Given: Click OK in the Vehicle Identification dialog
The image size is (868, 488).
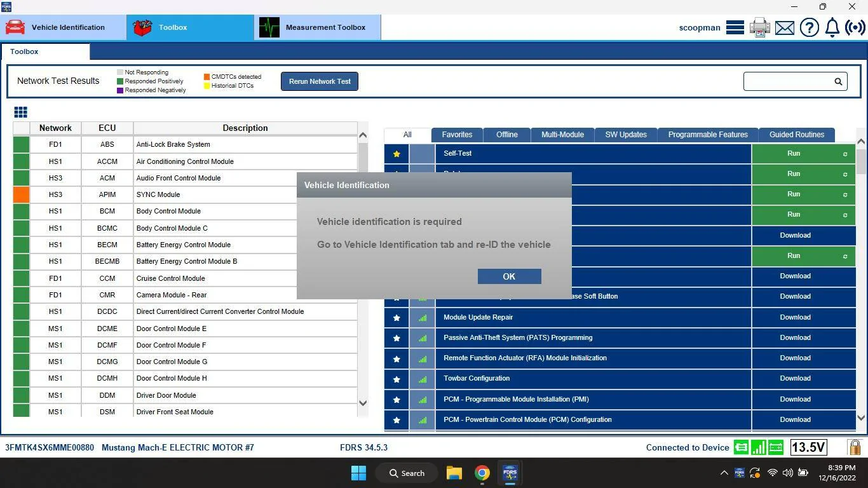Looking at the screenshot, I should pos(509,276).
